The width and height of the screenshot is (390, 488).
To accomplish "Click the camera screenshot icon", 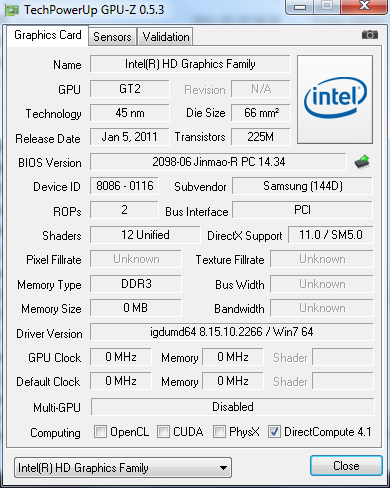I will 370,35.
